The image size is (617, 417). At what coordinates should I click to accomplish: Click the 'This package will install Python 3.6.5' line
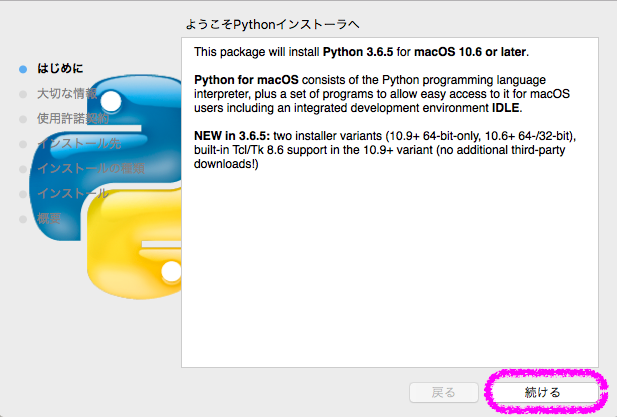click(361, 52)
